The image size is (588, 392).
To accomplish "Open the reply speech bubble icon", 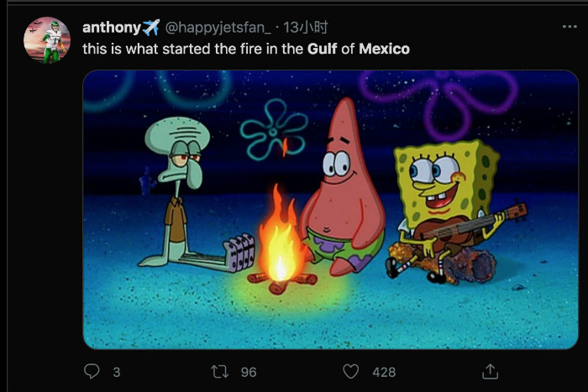I will tap(92, 371).
